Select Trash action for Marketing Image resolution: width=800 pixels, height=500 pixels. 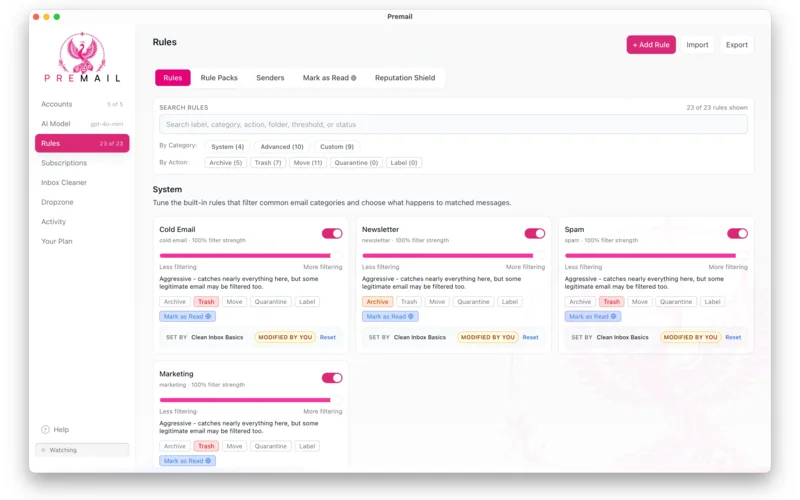point(206,446)
